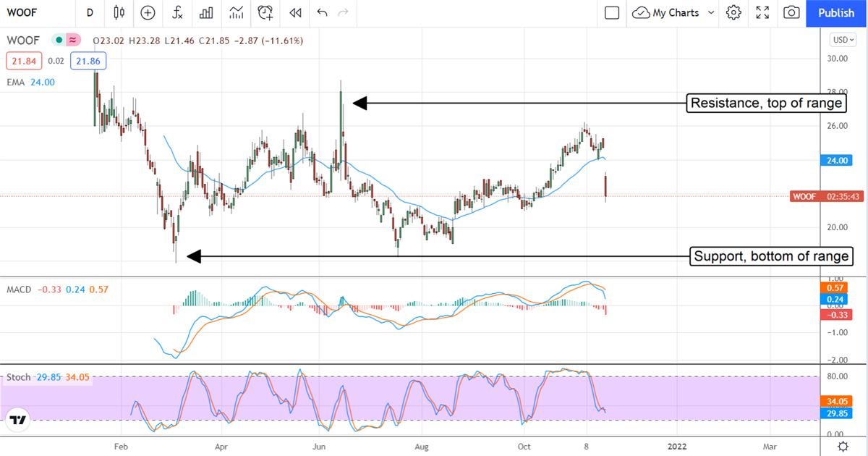Toggle the pink approximate data indicator
The image size is (868, 456).
tap(72, 40)
